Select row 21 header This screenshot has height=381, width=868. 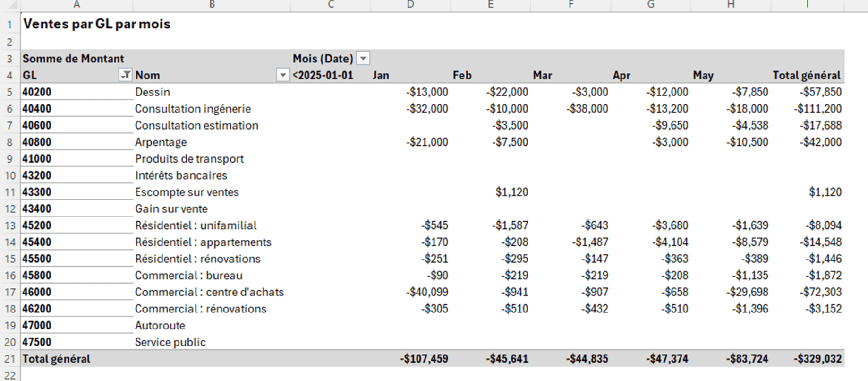click(10, 359)
